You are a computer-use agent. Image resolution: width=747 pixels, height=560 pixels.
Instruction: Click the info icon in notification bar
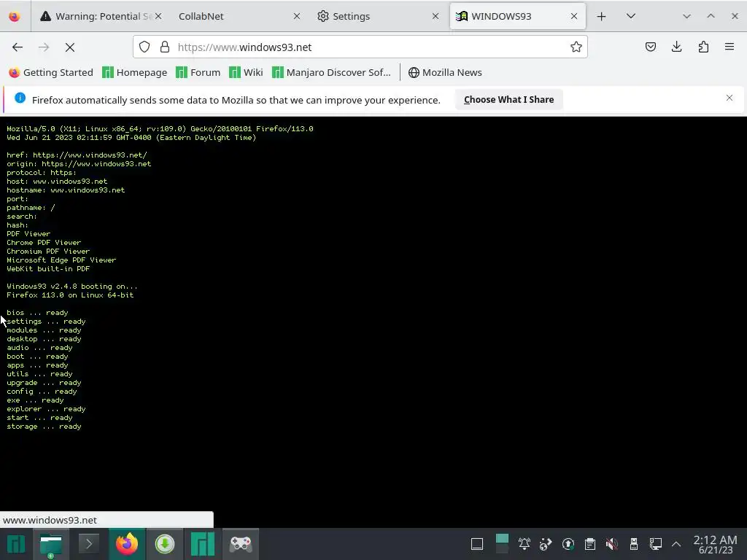tap(20, 98)
